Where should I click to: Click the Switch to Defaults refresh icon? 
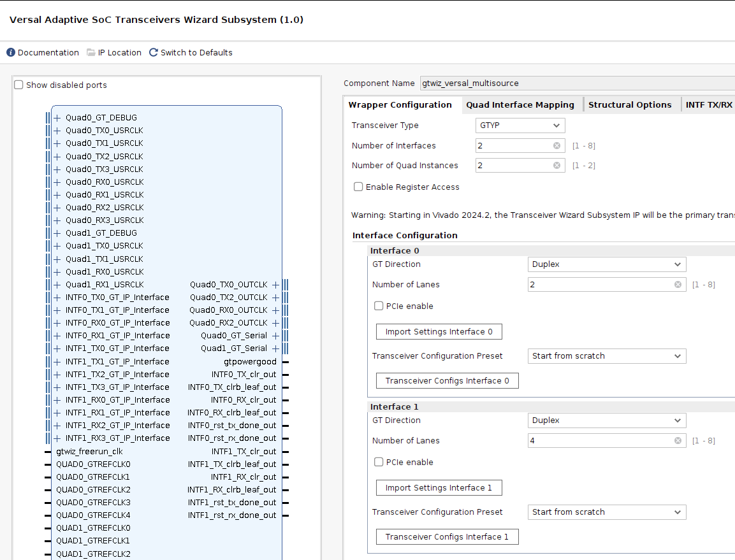coord(153,52)
